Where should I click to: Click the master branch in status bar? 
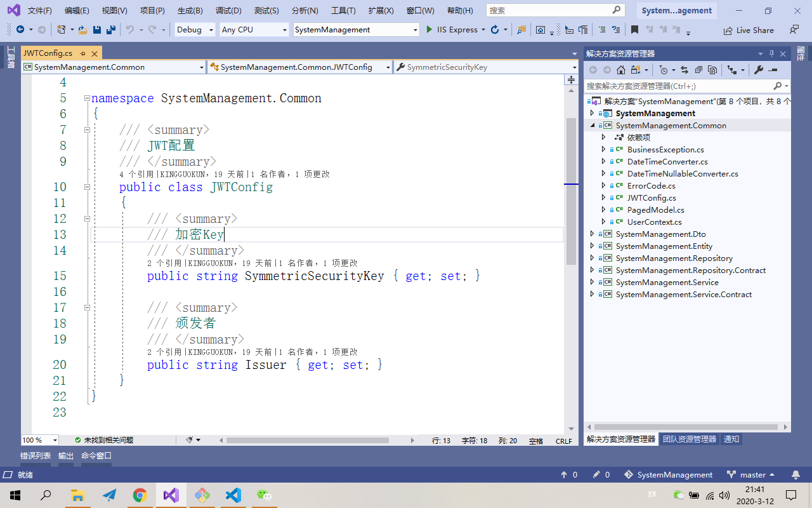[752, 475]
